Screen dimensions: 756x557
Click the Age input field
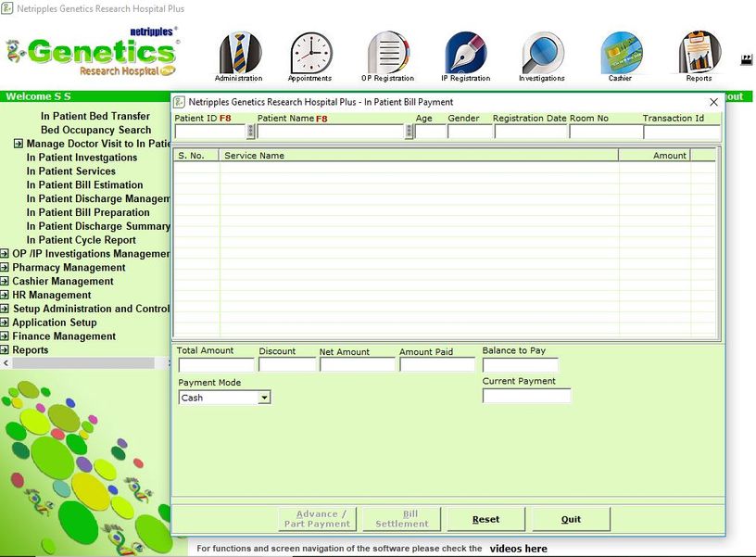point(431,132)
